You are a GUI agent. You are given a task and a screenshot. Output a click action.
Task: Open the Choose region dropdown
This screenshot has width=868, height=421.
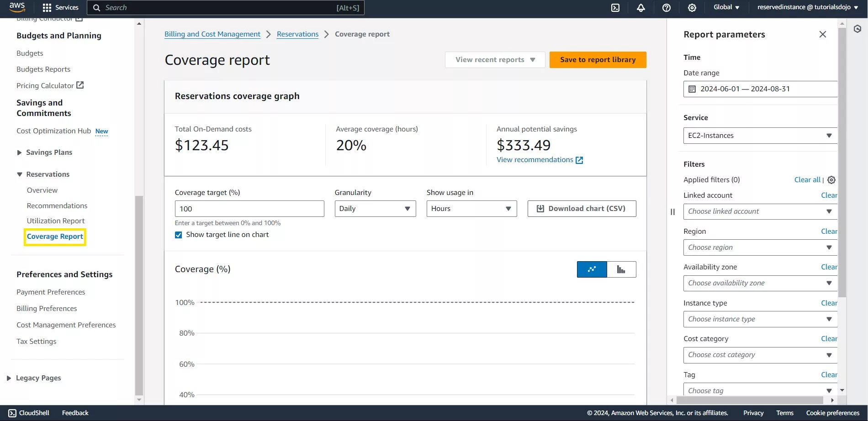[x=760, y=247]
